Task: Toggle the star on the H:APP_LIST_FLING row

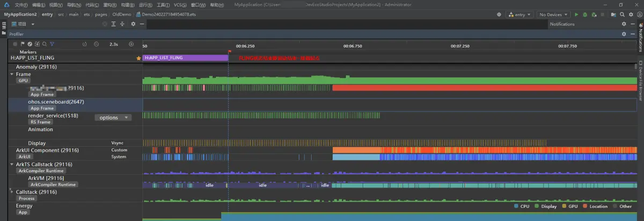Action: pyautogui.click(x=138, y=58)
